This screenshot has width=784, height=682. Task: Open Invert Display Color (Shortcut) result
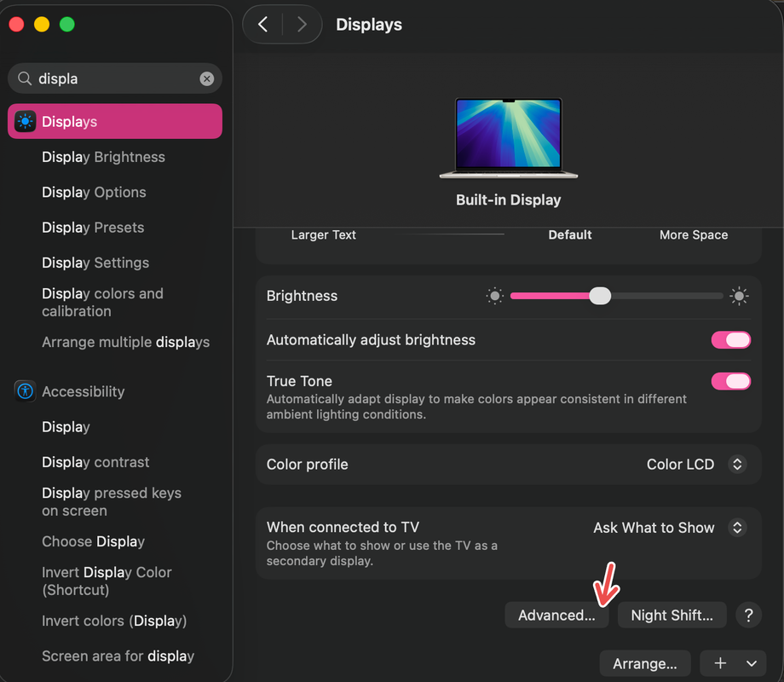coord(107,581)
